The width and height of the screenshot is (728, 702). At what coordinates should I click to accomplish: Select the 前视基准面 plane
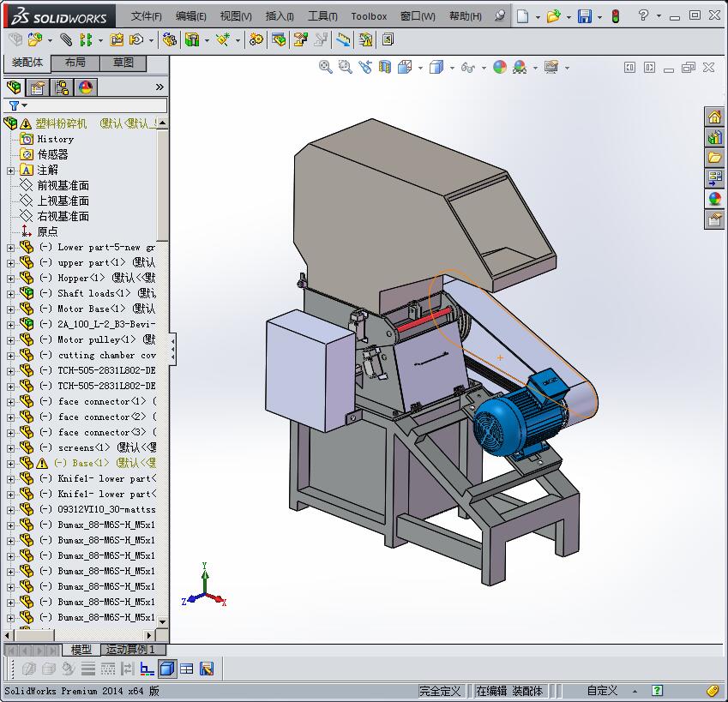(x=63, y=186)
